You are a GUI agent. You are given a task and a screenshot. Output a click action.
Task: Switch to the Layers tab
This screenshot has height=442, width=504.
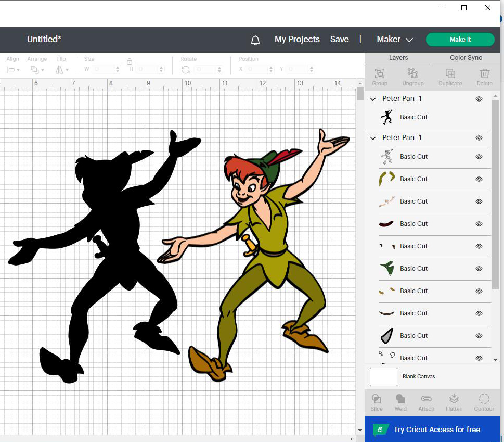coord(398,58)
